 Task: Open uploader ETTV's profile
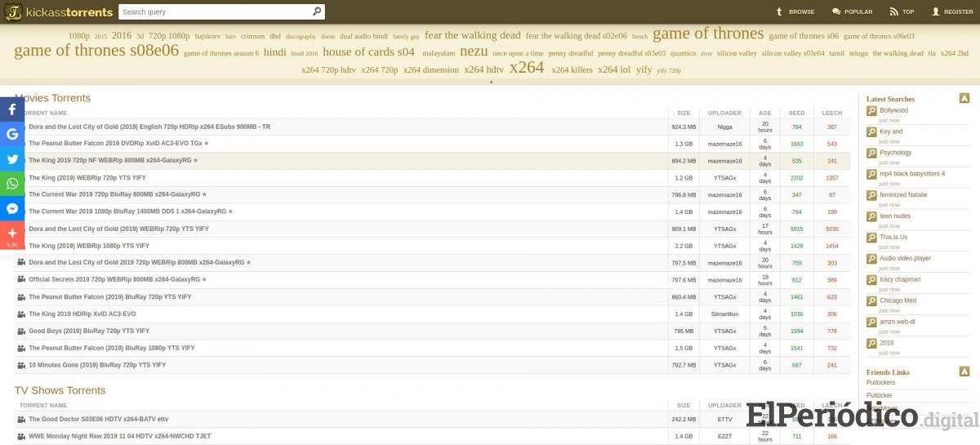click(x=724, y=419)
